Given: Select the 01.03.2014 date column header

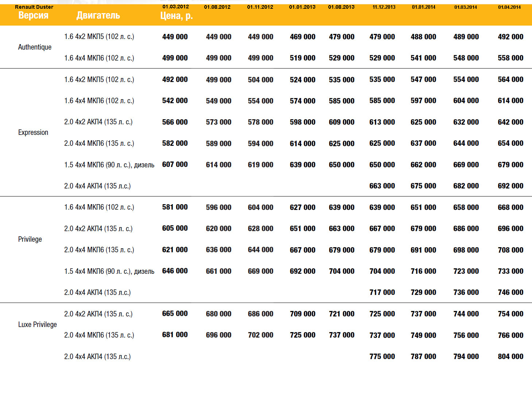Looking at the screenshot, I should click(x=466, y=7).
